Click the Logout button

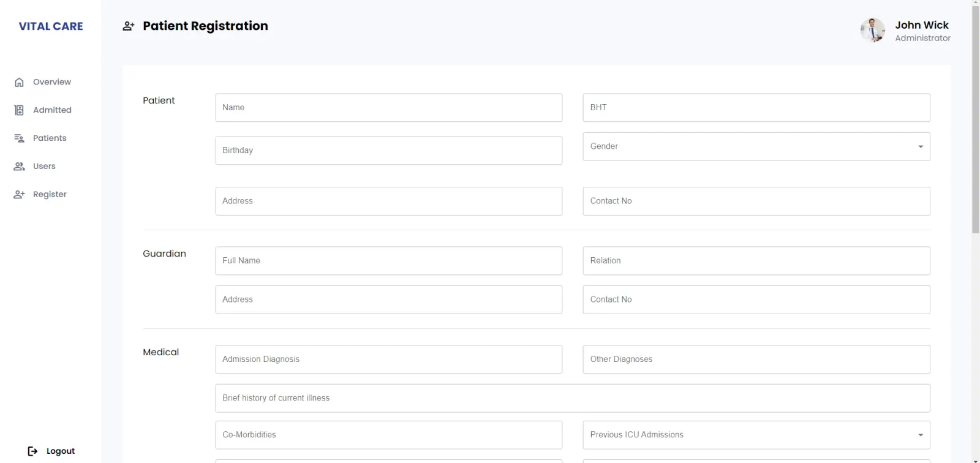[x=51, y=451]
